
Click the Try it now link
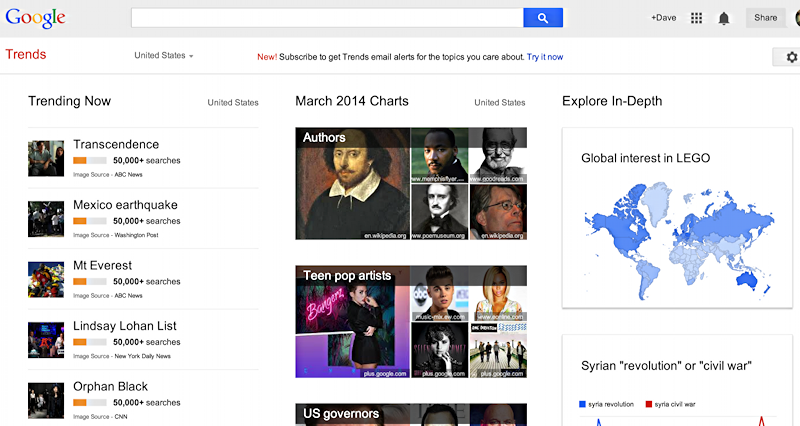click(545, 57)
